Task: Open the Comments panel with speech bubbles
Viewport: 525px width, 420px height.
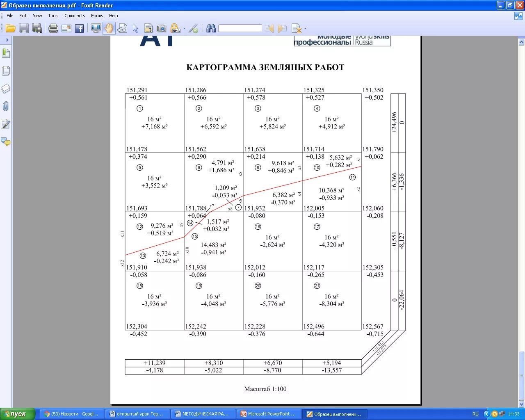Action: tap(6, 142)
